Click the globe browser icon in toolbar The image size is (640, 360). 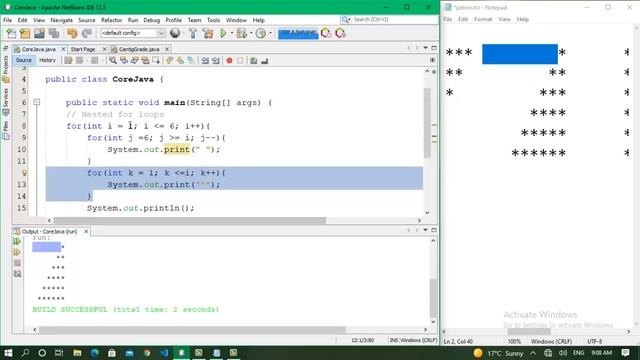[x=175, y=33]
